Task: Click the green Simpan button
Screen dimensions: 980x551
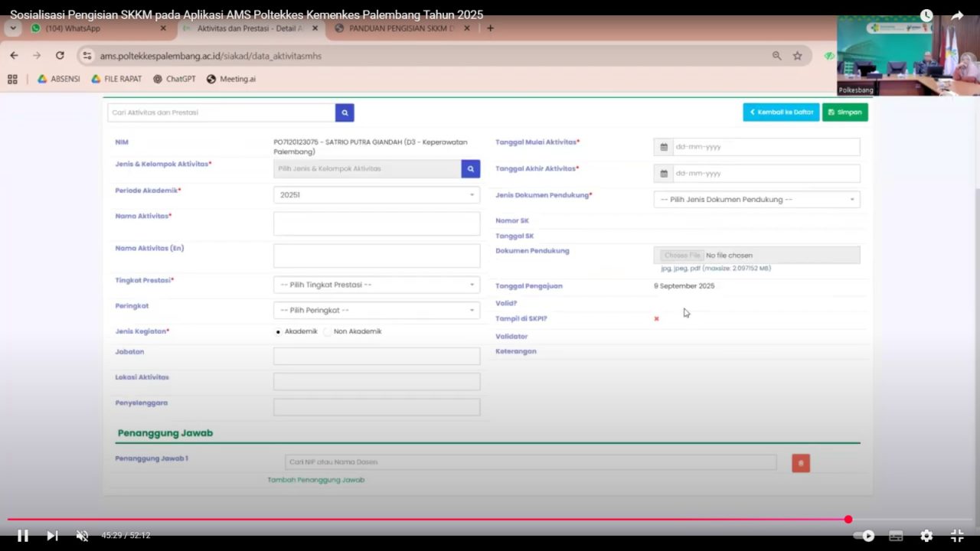Action: tap(844, 112)
